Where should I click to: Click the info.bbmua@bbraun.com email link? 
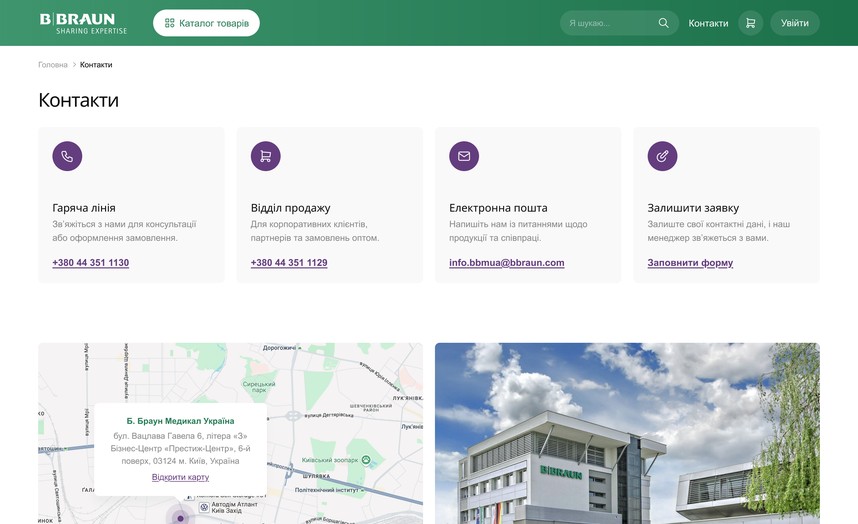pyautogui.click(x=507, y=263)
